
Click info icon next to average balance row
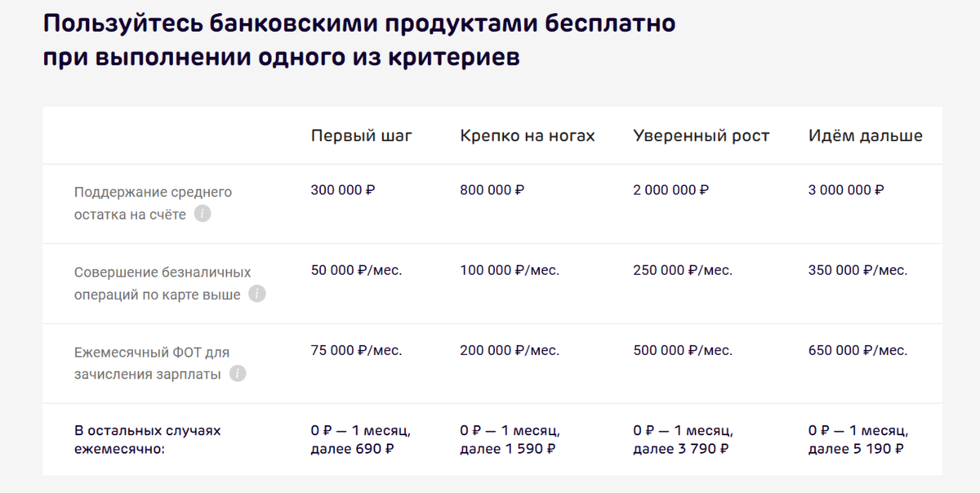203,215
